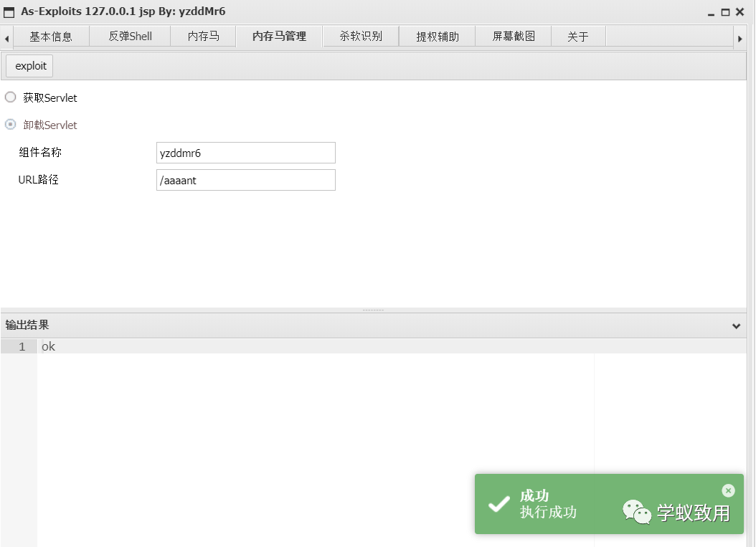Viewport: 756px width, 547px height.
Task: Minimize the As-Exploits window
Action: pyautogui.click(x=711, y=13)
